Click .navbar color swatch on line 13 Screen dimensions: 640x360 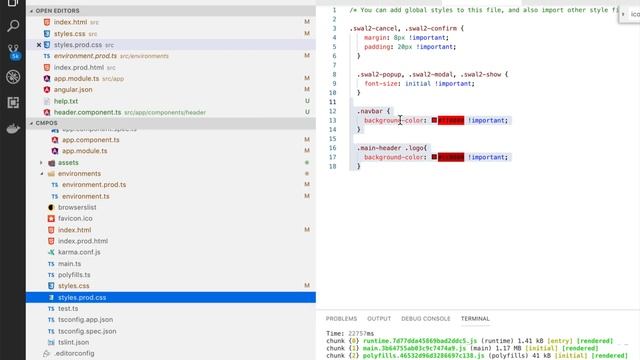[x=434, y=120]
